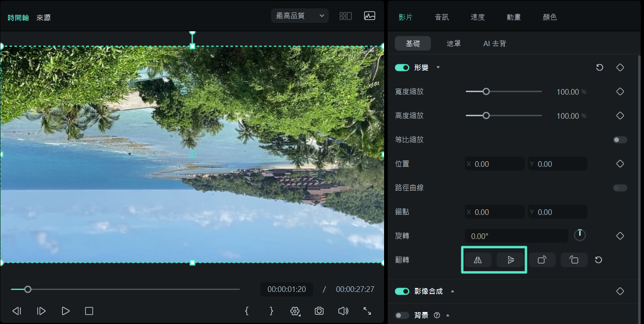Step back one frame

(x=17, y=311)
